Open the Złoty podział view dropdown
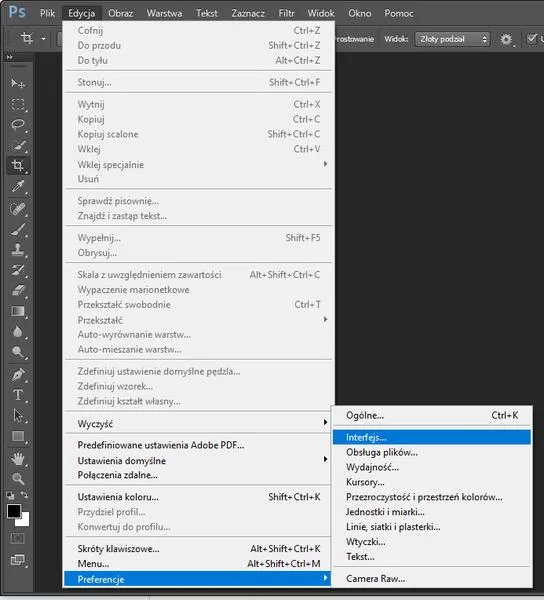This screenshot has width=544, height=600. coord(453,39)
